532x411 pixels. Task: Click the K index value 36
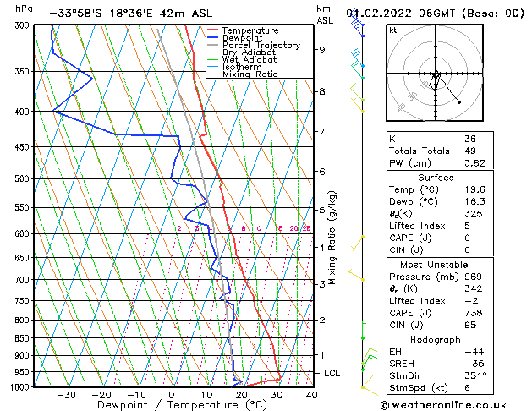(x=470, y=139)
